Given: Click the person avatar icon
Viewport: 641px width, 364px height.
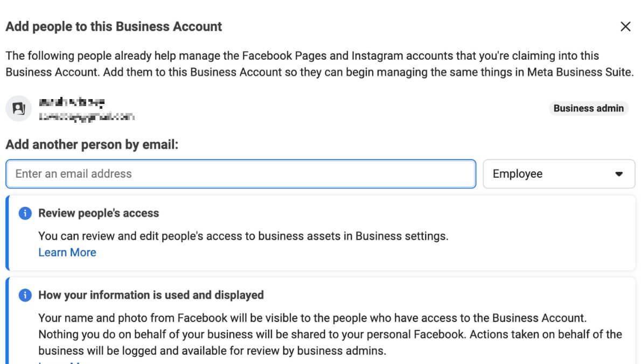Looking at the screenshot, I should (19, 109).
